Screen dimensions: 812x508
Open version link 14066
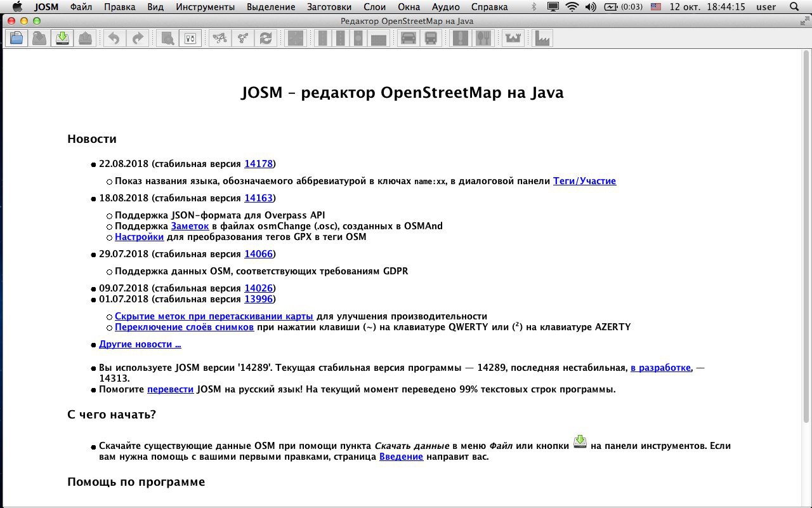tap(258, 254)
